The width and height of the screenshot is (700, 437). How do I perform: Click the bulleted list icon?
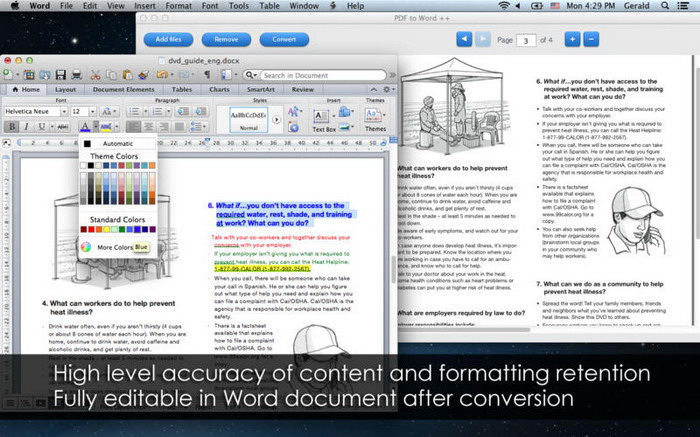134,111
